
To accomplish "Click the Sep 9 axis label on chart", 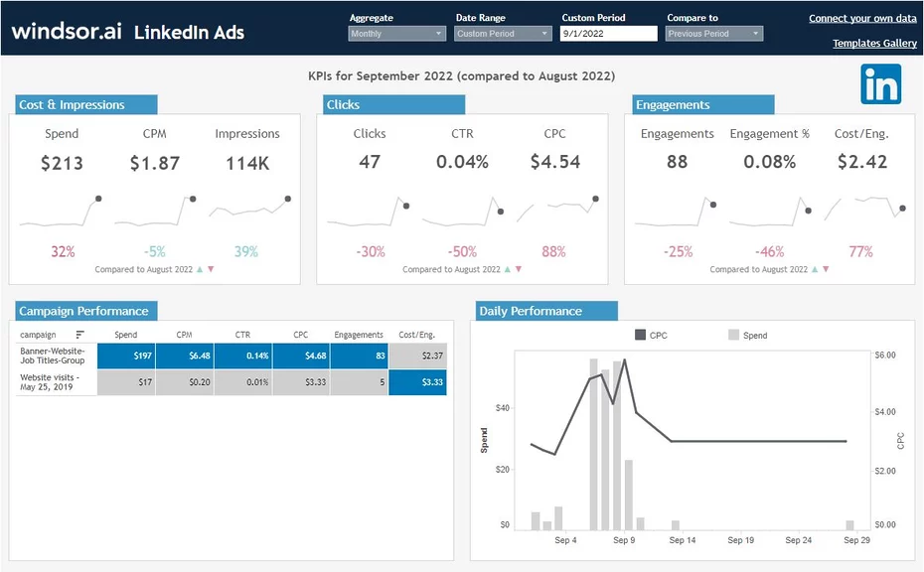I will (624, 539).
